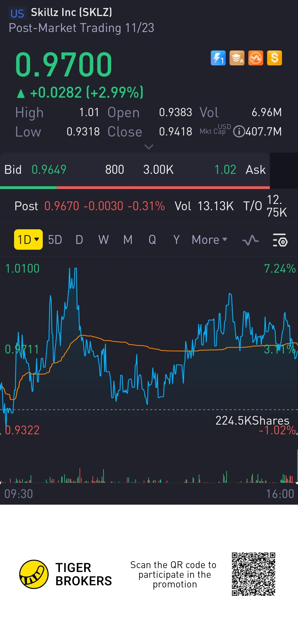The image size is (298, 644).
Task: Tap the 0.9322 chart low label
Action: pyautogui.click(x=22, y=430)
